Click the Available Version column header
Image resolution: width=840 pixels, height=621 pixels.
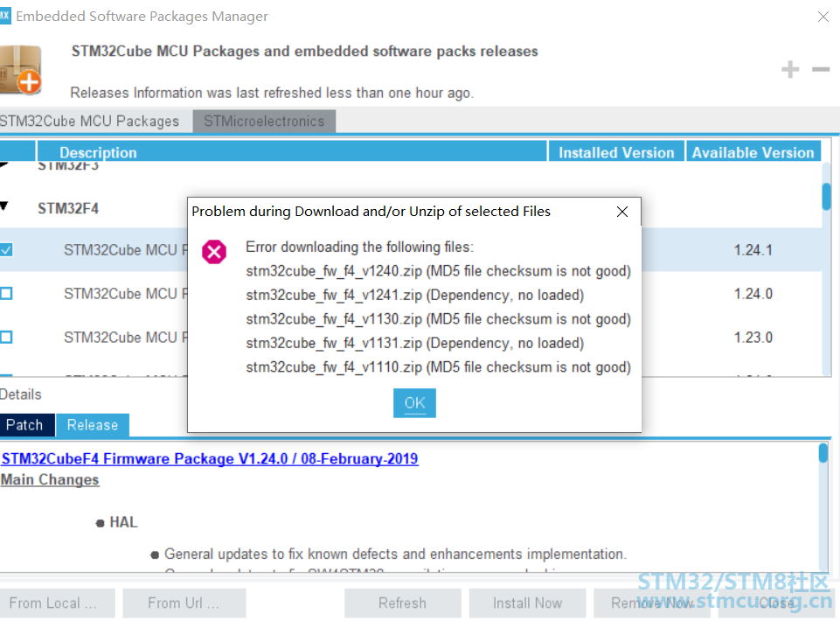coord(753,152)
